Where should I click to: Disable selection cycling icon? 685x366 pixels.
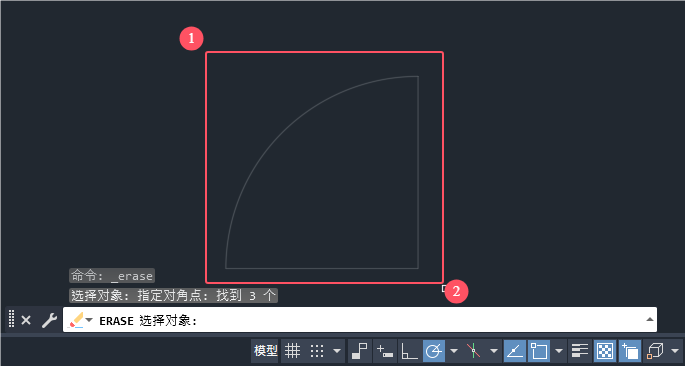(630, 351)
